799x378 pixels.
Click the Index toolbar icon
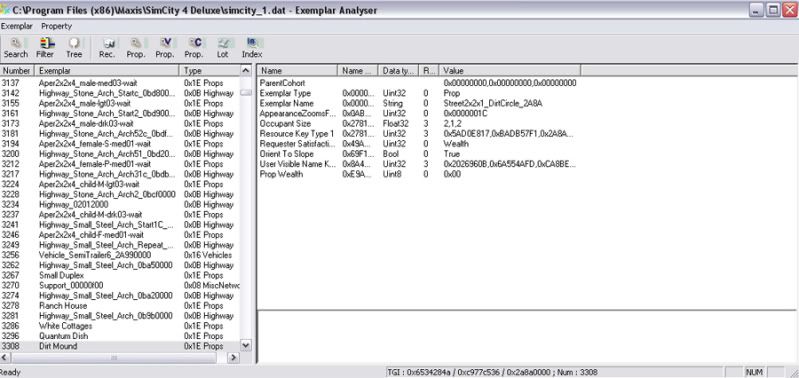click(x=252, y=48)
